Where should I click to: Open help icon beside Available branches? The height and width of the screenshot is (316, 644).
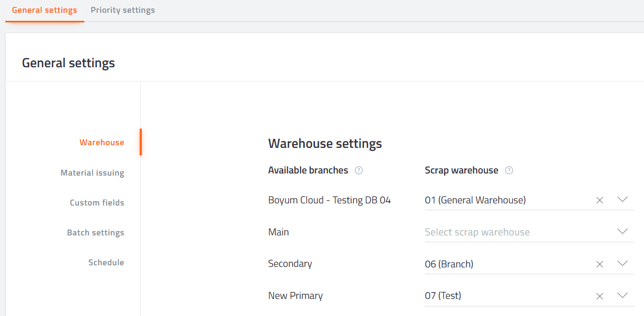(359, 170)
